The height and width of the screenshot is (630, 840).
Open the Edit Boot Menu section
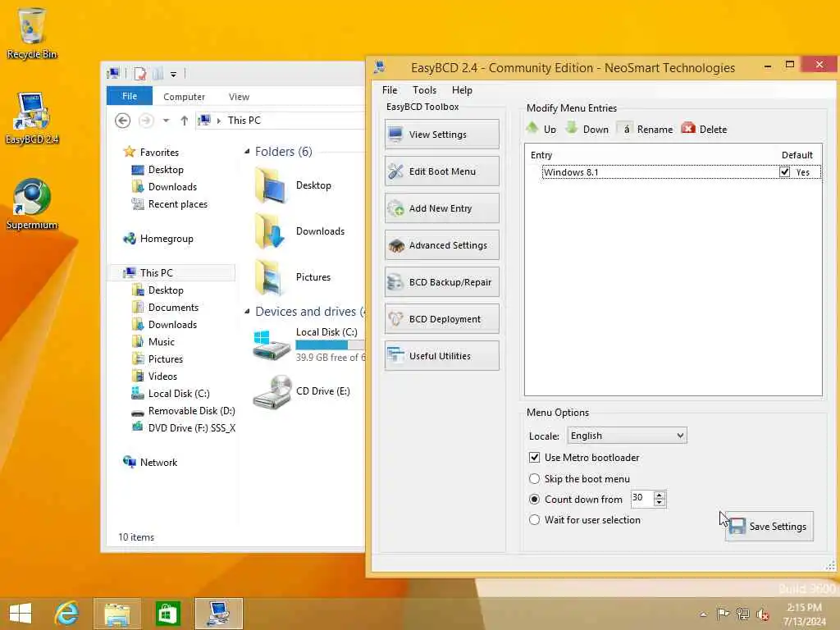coord(442,171)
